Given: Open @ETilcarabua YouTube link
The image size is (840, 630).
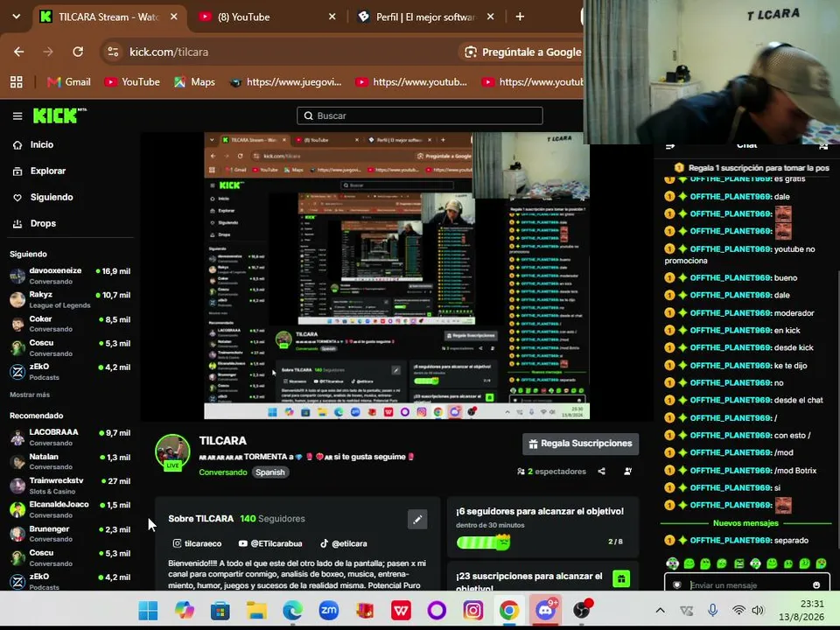Looking at the screenshot, I should 270,543.
